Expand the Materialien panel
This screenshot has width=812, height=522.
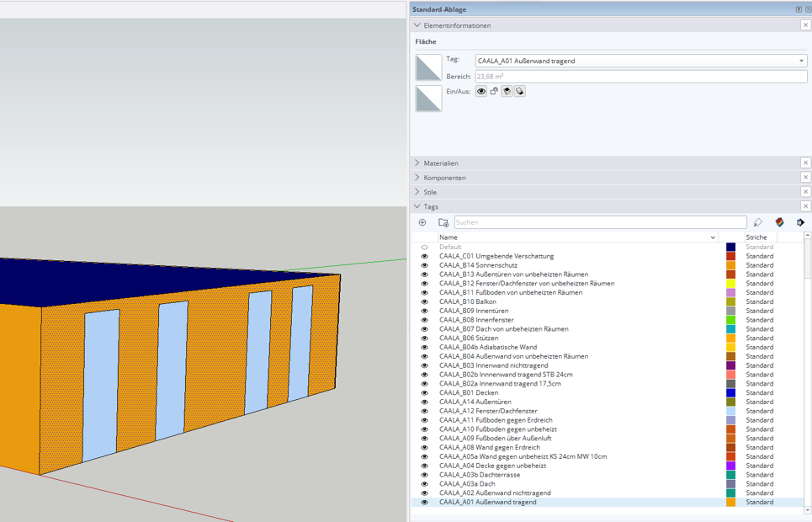tap(441, 163)
